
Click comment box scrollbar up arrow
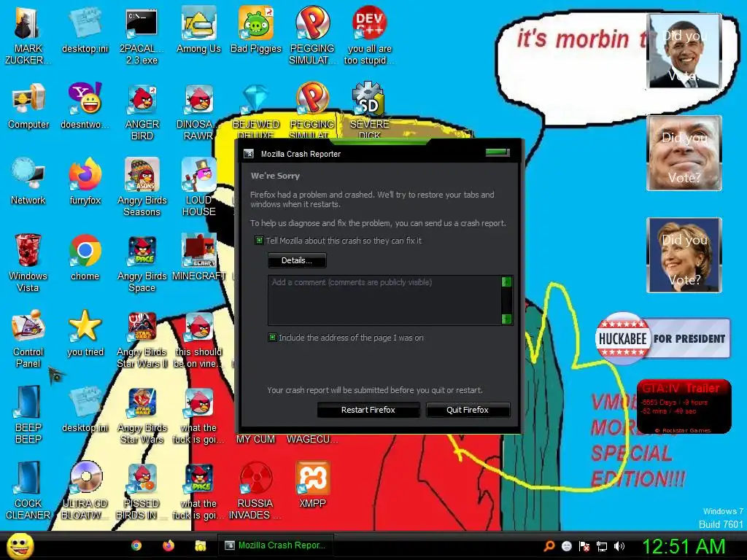pos(507,282)
